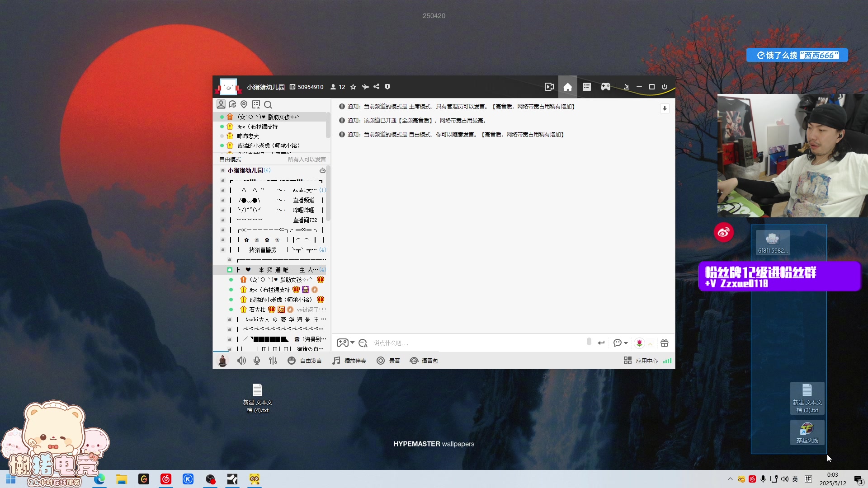Screen dimensions: 868x488
Task: Click the robot icon beside 小猪猪幼儿园
Action: click(322, 170)
